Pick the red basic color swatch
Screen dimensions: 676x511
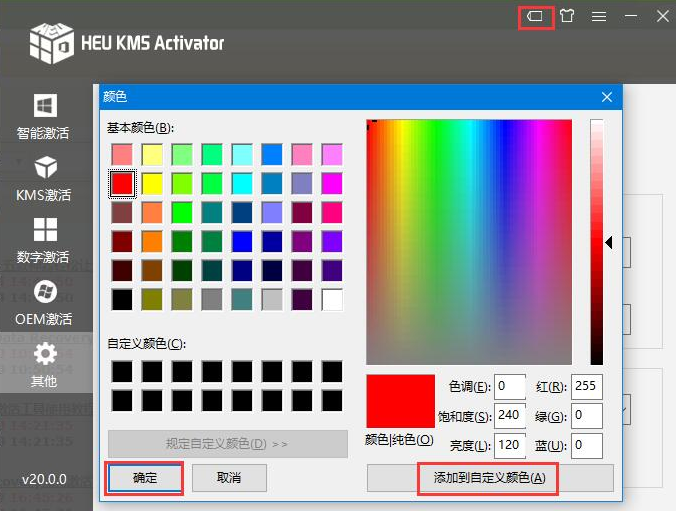tap(122, 183)
